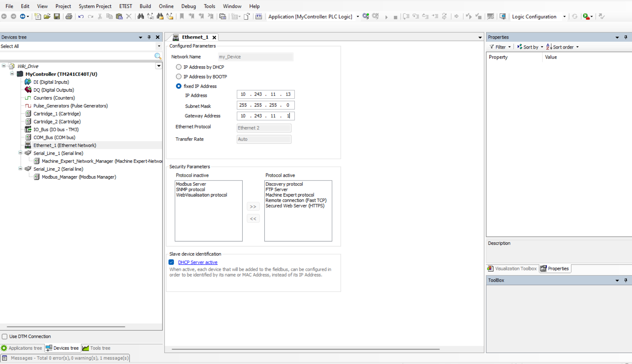Switch to the Applications tree tab
Image resolution: width=632 pixels, height=364 pixels.
point(22,348)
